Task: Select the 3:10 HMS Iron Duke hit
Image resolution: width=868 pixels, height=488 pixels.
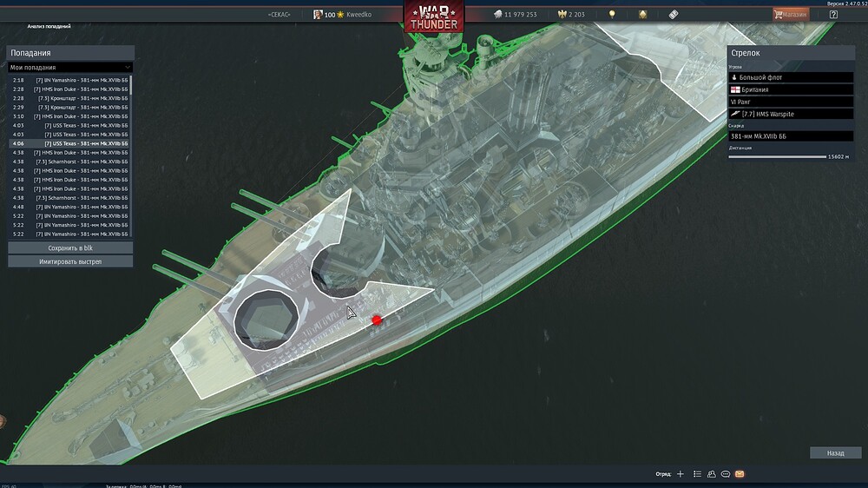Action: [x=69, y=116]
